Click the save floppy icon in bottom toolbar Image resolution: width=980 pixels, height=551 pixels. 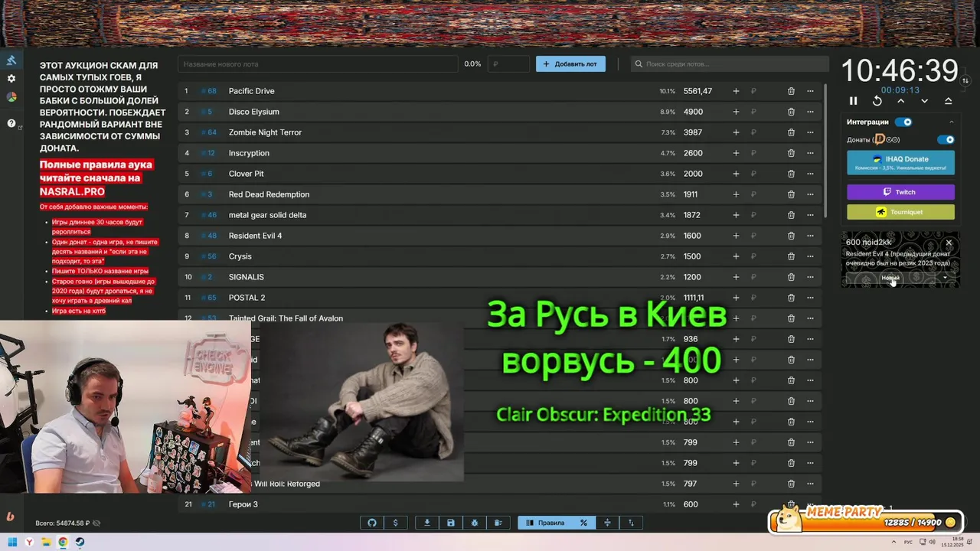coord(451,523)
